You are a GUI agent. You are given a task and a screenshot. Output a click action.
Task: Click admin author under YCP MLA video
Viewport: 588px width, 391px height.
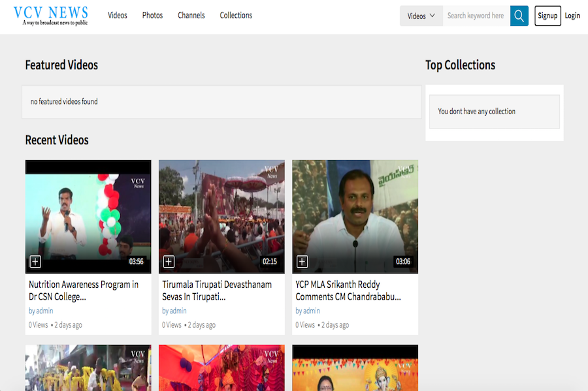[312, 311]
